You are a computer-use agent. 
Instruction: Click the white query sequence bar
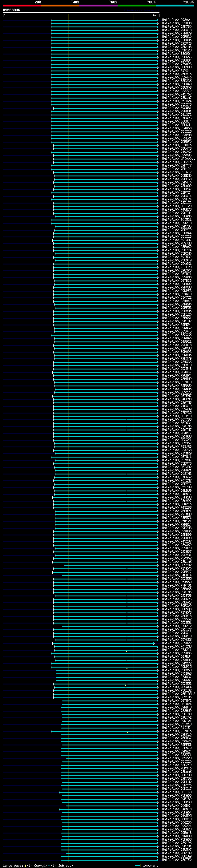pos(81,12)
